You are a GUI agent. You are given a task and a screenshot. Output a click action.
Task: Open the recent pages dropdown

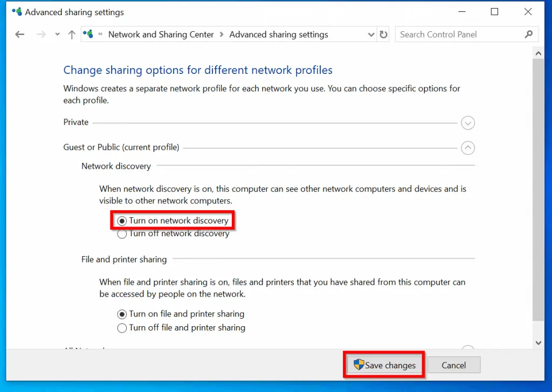pos(57,34)
